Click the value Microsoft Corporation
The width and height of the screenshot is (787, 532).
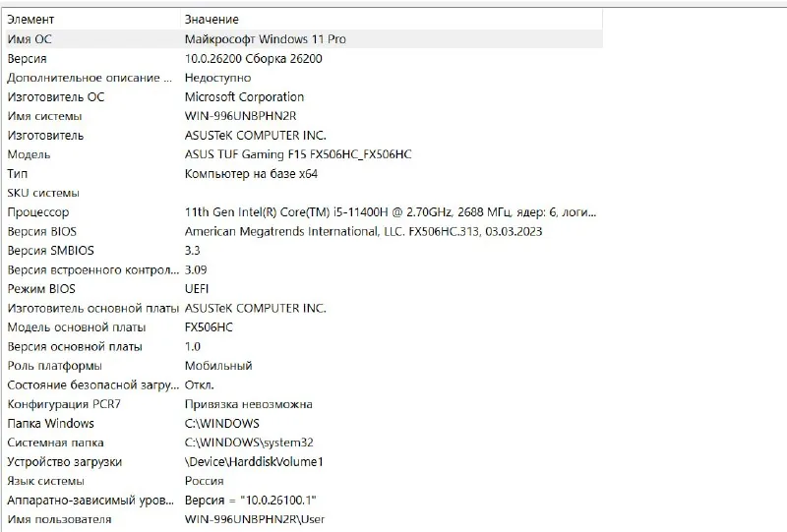pos(244,97)
